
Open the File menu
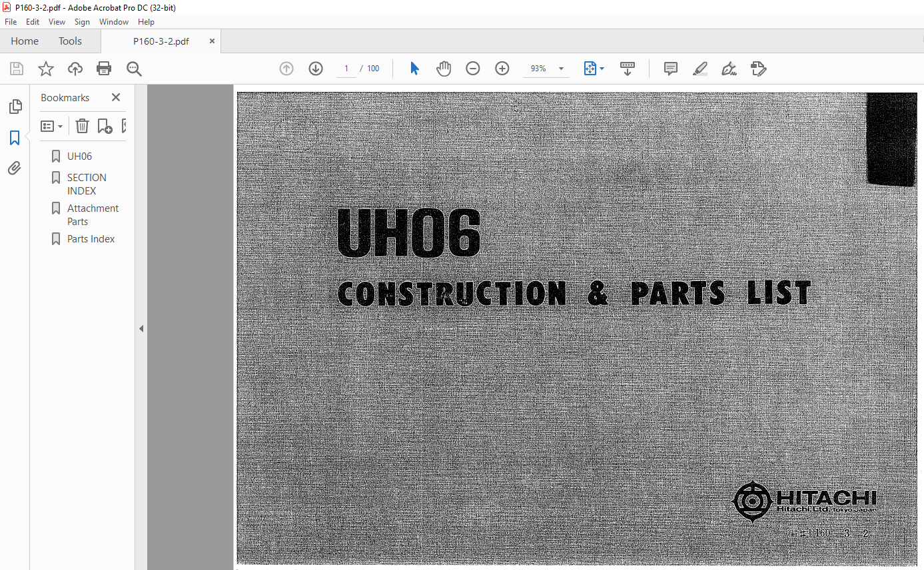coord(11,22)
